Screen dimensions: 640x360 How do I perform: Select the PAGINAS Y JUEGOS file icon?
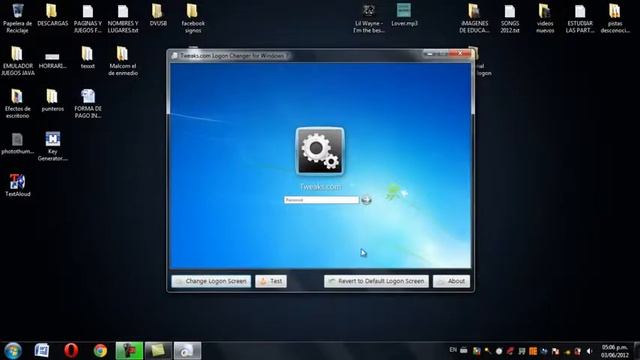click(x=88, y=18)
